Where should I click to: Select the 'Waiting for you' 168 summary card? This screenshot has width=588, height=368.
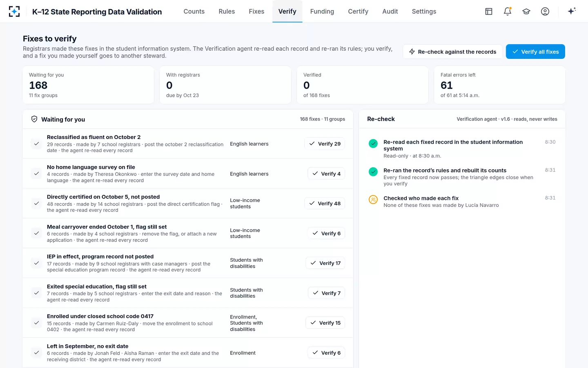(88, 85)
